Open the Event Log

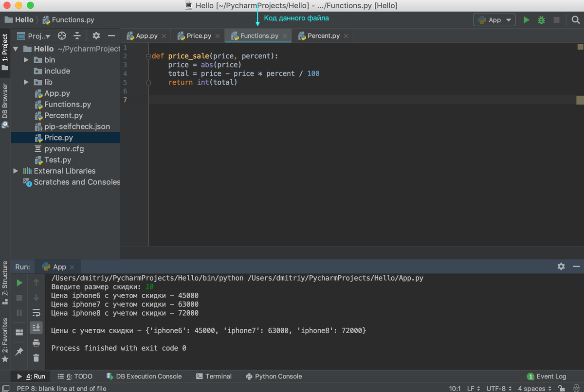point(547,376)
